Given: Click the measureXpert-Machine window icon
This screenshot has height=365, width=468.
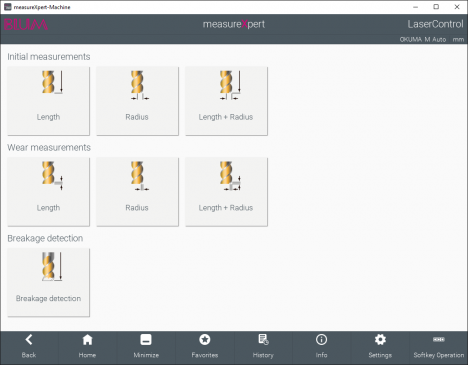Looking at the screenshot, I should click(x=8, y=7).
